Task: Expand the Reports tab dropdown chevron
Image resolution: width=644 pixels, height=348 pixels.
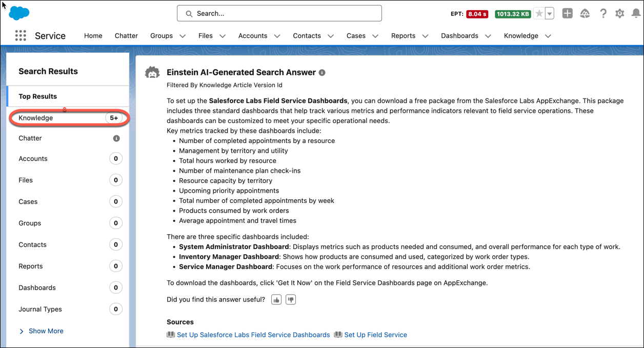Action: tap(426, 36)
